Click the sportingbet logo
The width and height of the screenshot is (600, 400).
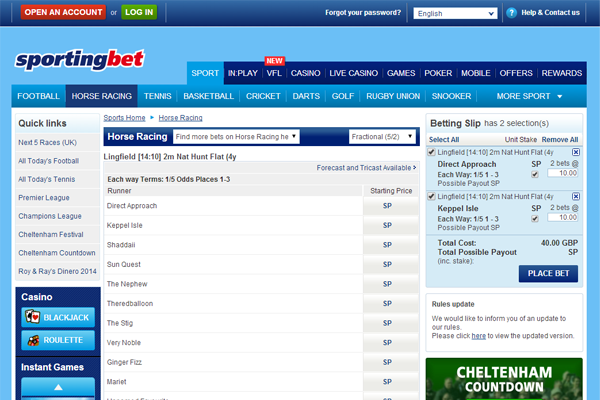80,60
